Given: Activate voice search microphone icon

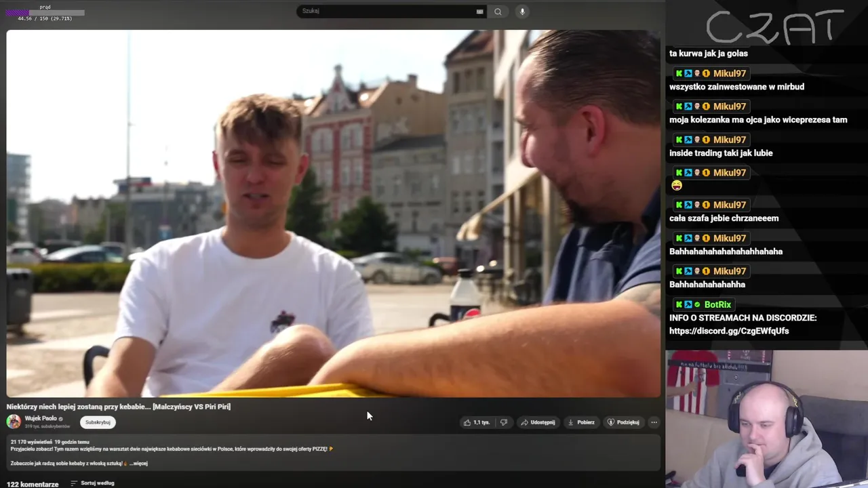Looking at the screenshot, I should (522, 12).
